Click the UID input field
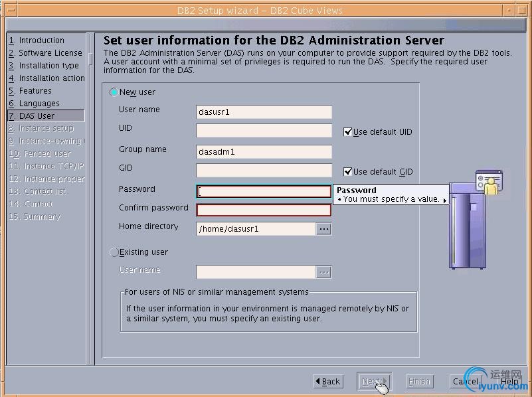The height and width of the screenshot is (397, 532). 264,131
